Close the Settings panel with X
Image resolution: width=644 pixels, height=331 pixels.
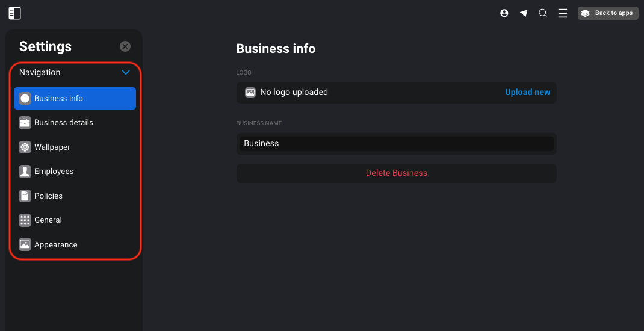coord(125,46)
